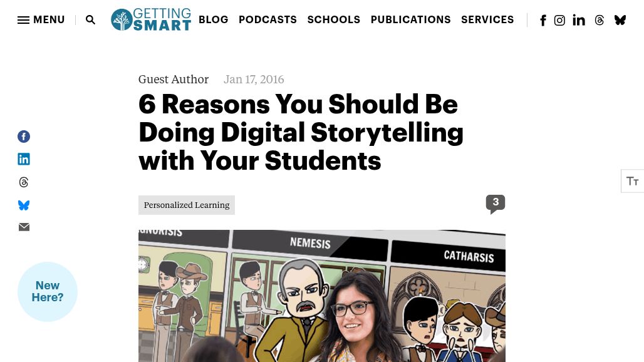Open the hamburger MENU
This screenshot has height=362, width=644.
41,19
